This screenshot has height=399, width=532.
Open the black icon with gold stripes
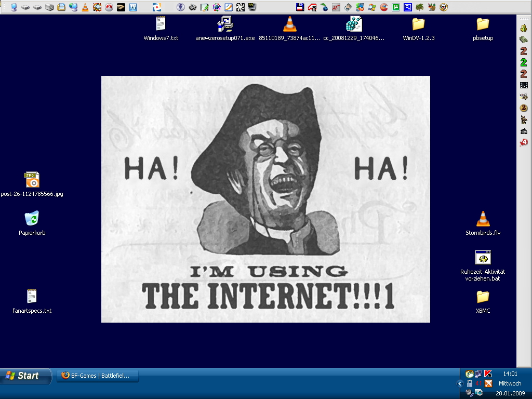pyautogui.click(x=121, y=7)
